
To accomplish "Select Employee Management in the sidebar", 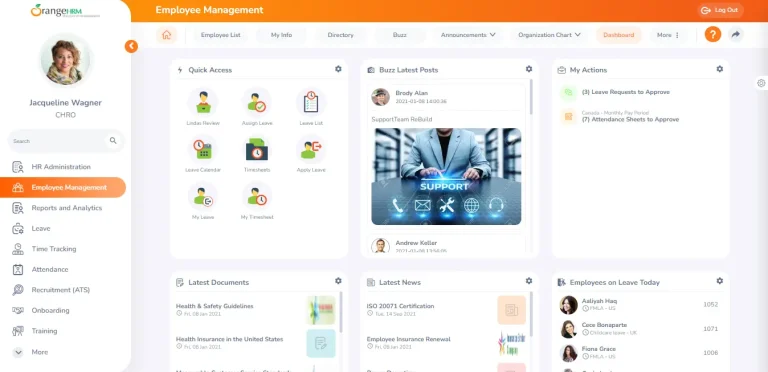I will [63, 187].
